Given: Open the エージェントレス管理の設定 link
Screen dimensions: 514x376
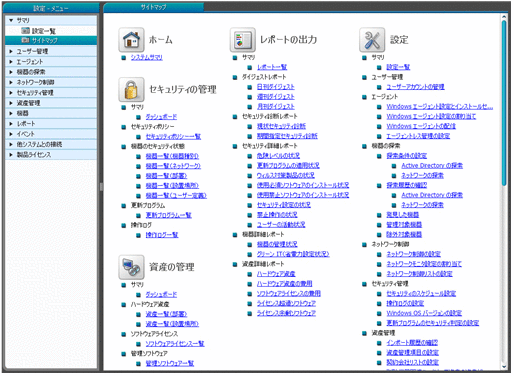Looking at the screenshot, I should [418, 136].
